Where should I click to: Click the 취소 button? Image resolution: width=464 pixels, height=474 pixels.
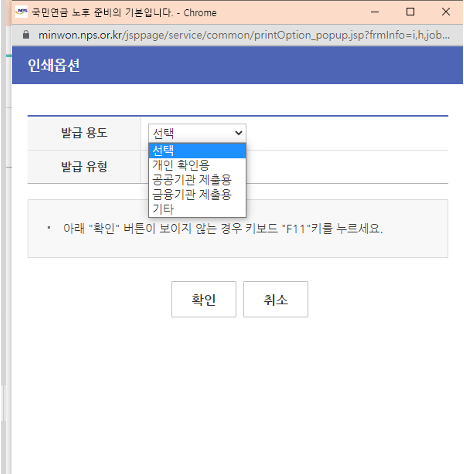(276, 299)
